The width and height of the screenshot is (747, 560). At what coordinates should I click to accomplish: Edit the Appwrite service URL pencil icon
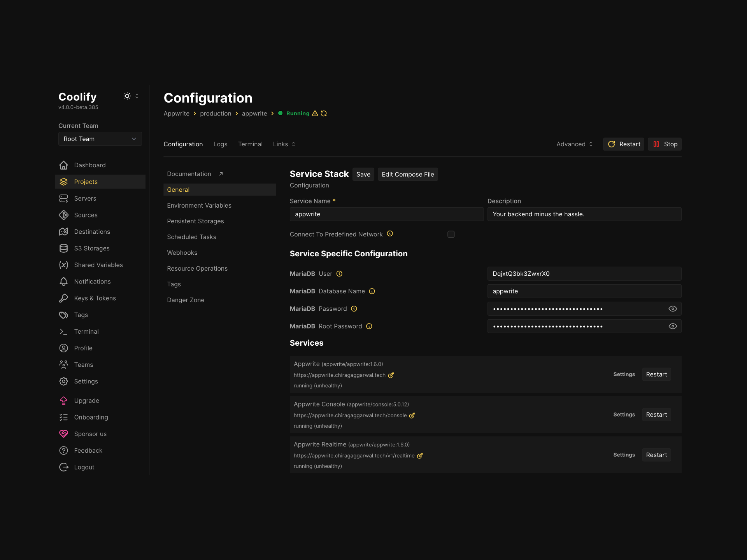click(x=391, y=375)
